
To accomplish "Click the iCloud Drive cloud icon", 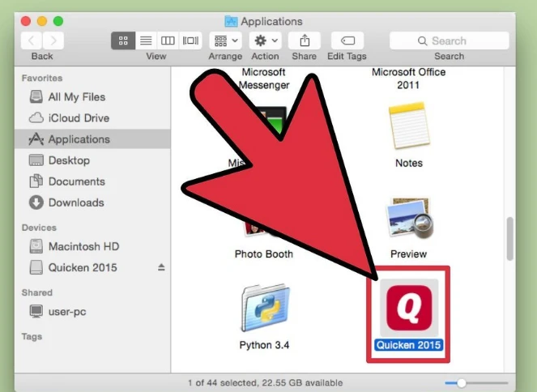I will [x=36, y=118].
